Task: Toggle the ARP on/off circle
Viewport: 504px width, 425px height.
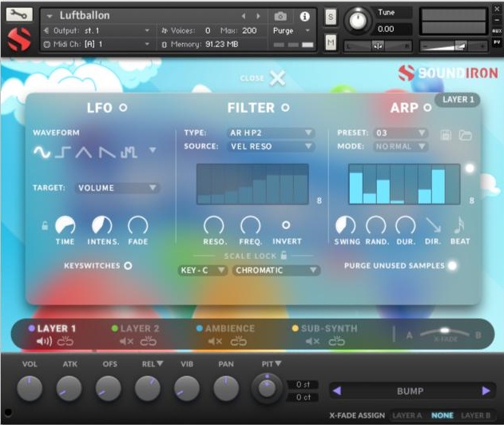Action: [427, 107]
